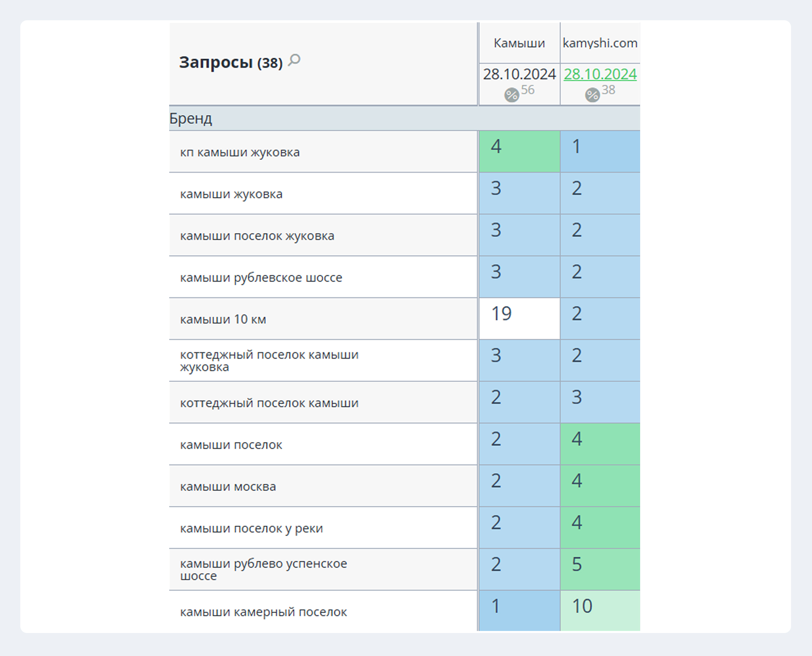
Task: Select query камыши 10 км
Action: click(x=223, y=319)
